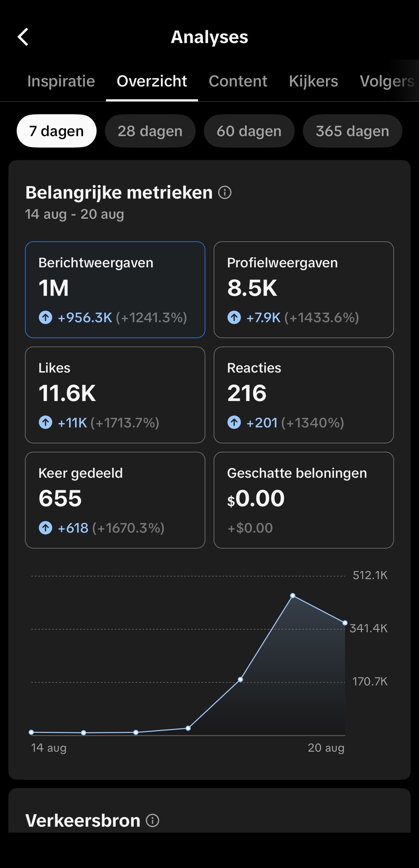419x868 pixels.
Task: Click the last chart point near 20 aug
Action: point(345,623)
